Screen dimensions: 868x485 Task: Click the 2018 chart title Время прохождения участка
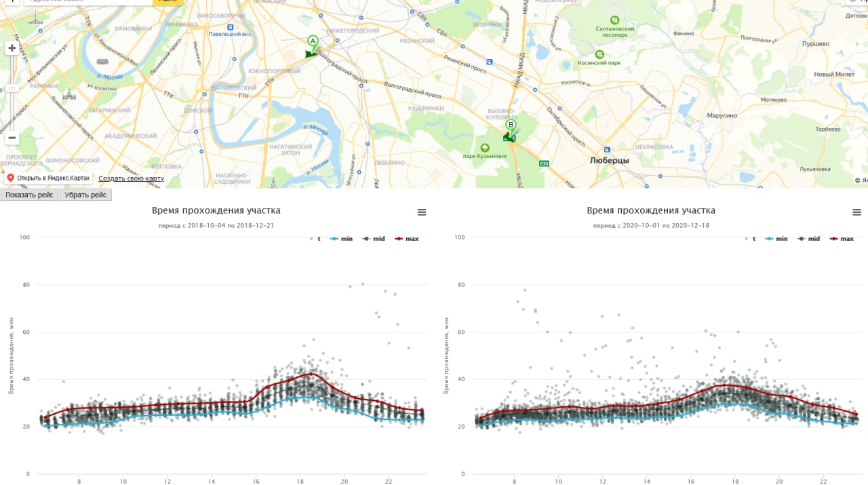(x=216, y=211)
